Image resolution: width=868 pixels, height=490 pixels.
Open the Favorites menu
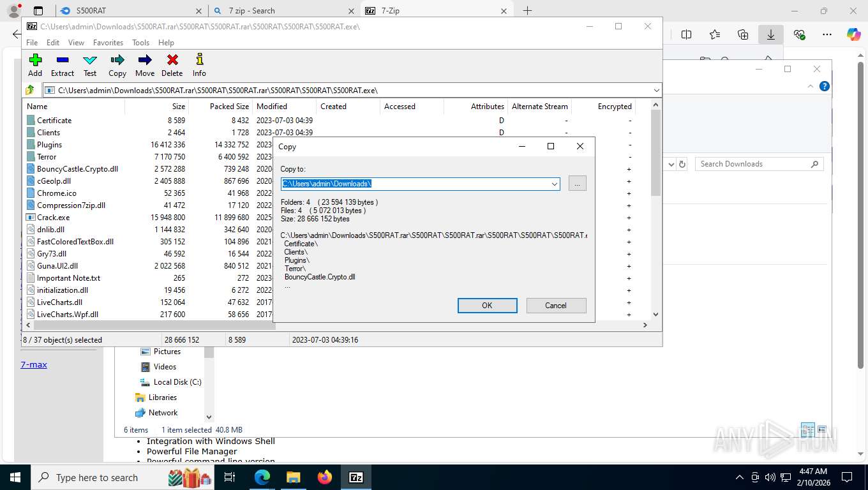108,42
